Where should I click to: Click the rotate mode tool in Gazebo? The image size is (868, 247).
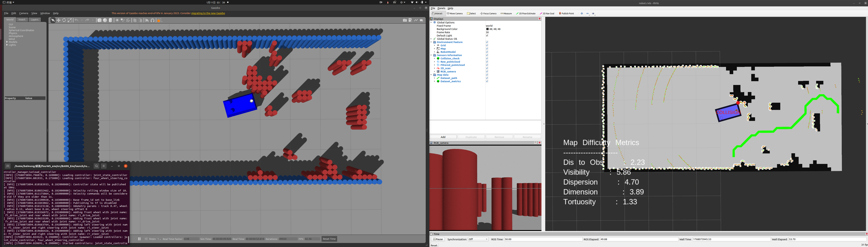pyautogui.click(x=64, y=20)
